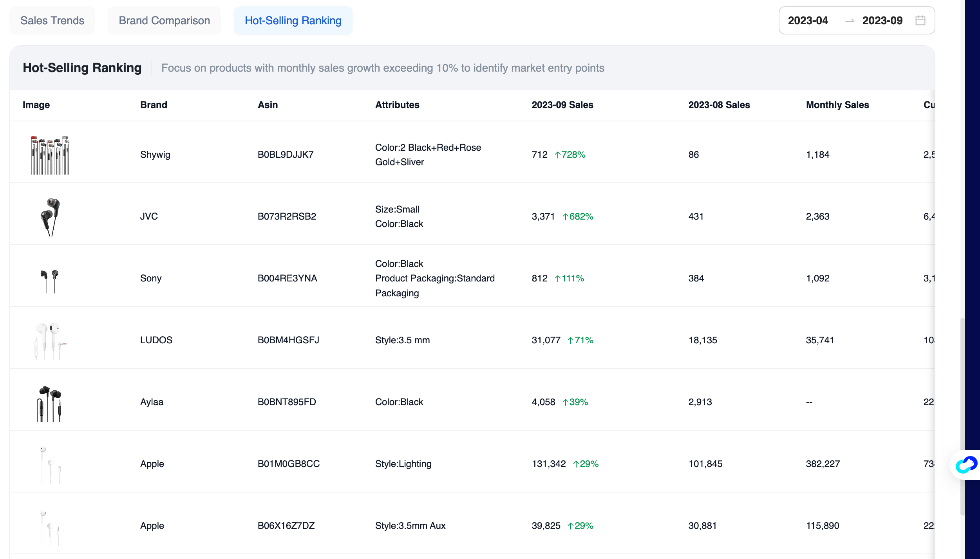980x559 pixels.
Task: Open the Brand Comparison tab
Action: tap(164, 20)
